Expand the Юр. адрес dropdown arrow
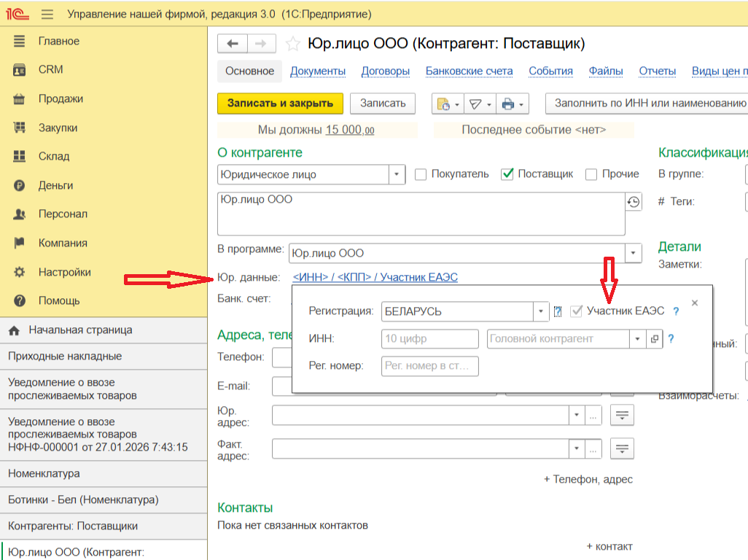This screenshot has height=560, width=748. click(577, 415)
